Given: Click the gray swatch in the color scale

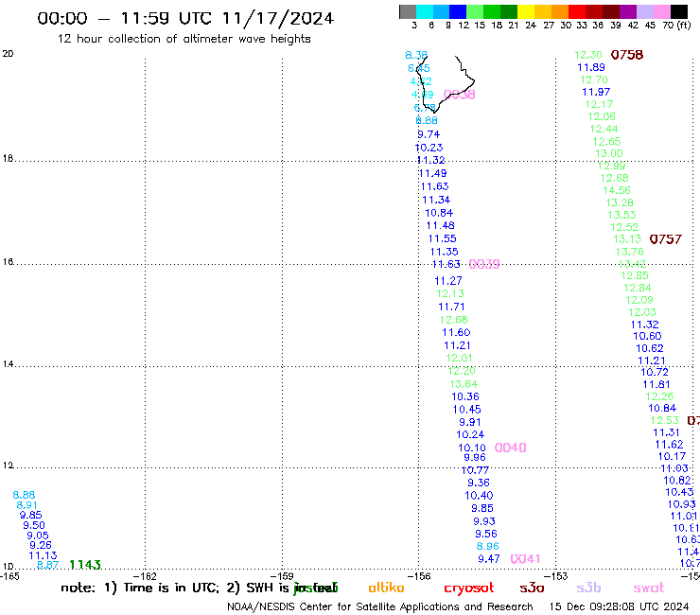Looking at the screenshot, I should pos(408,11).
